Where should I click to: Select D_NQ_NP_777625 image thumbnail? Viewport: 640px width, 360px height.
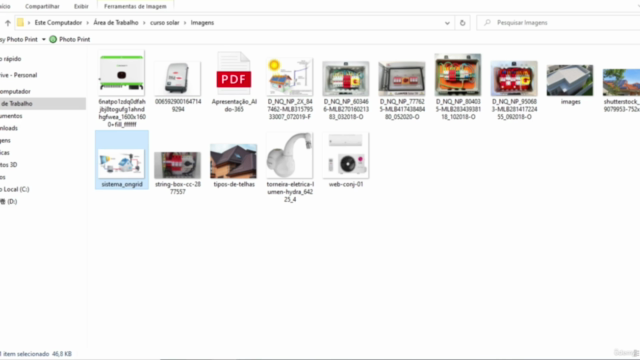(402, 78)
